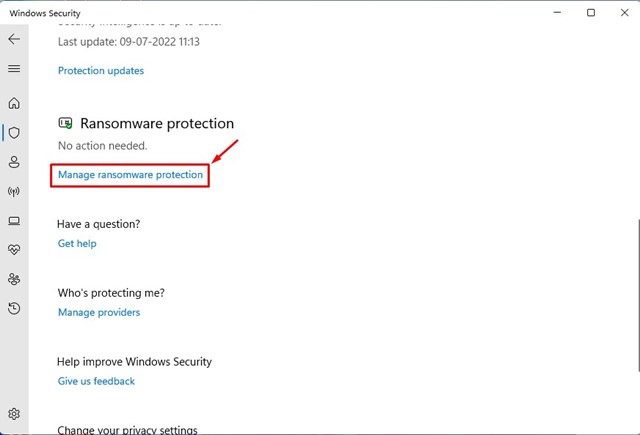
Task: Open Manage providers link
Action: [99, 313]
